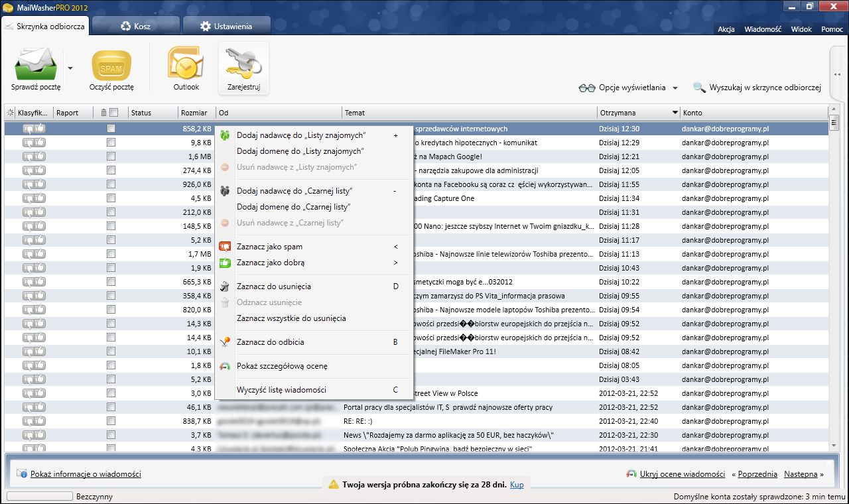Screen dimensions: 849x504
Task: Go to Poprzednia message link
Action: [x=757, y=474]
